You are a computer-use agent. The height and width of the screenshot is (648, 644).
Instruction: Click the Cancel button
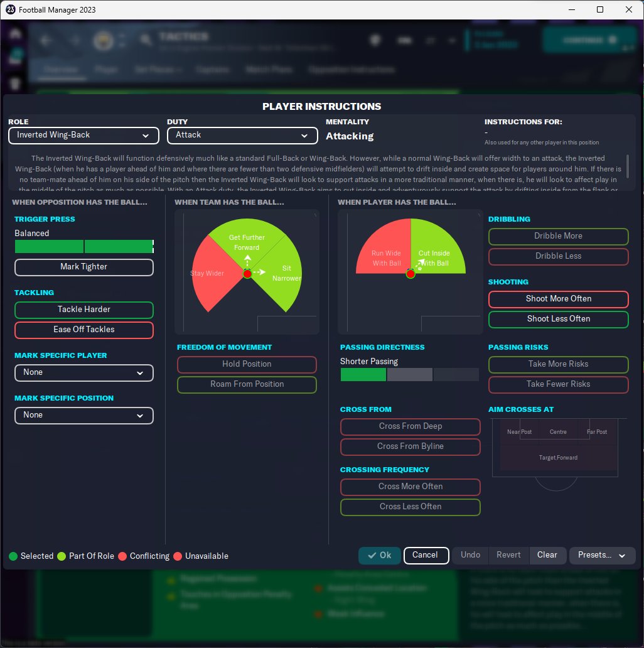click(x=426, y=555)
